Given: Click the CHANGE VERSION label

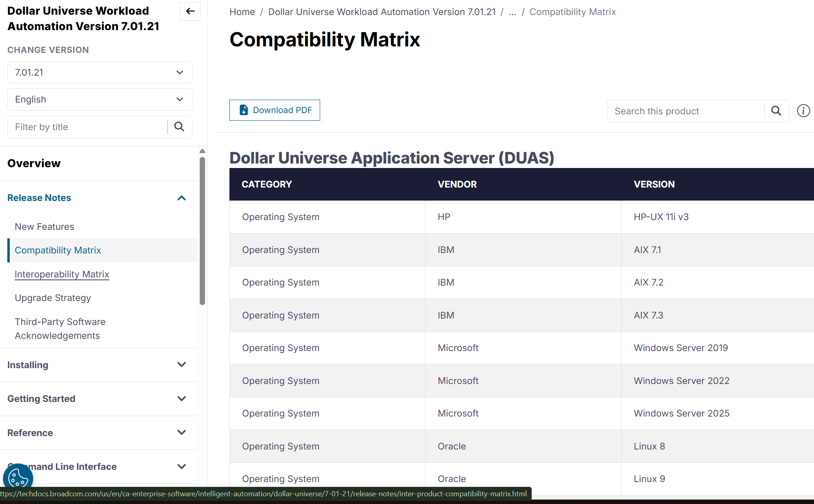Looking at the screenshot, I should (48, 50).
